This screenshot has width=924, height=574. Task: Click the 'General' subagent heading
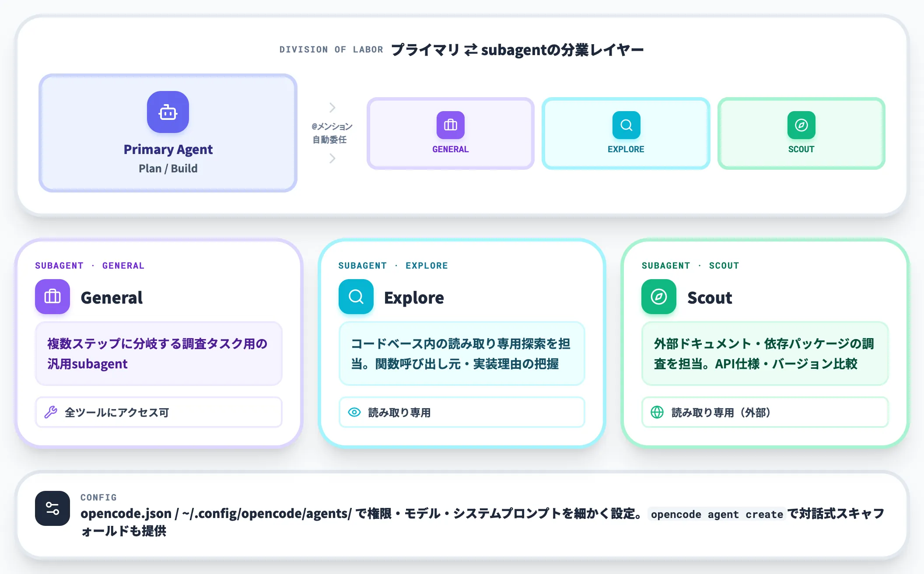tap(112, 297)
